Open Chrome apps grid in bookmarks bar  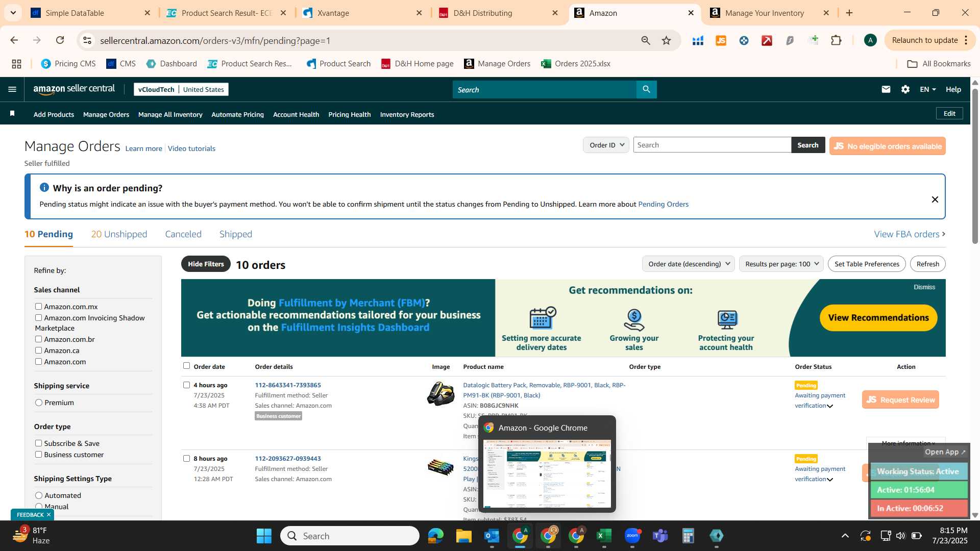click(16, 64)
